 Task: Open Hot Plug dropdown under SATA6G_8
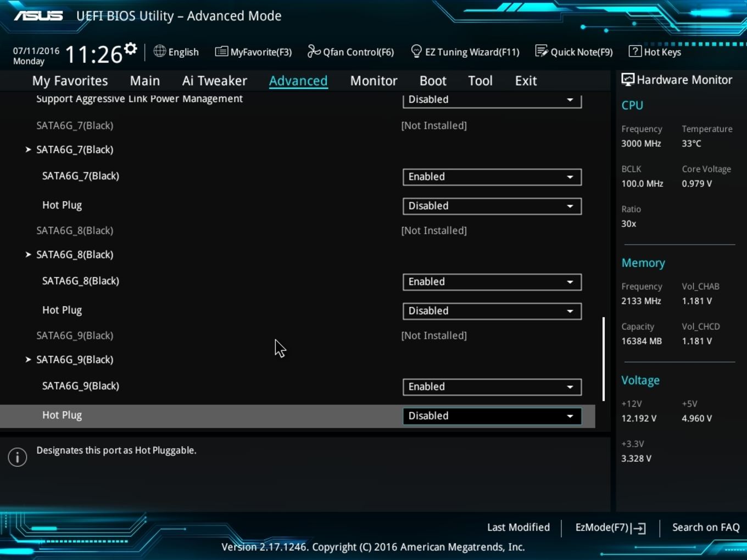click(x=492, y=311)
